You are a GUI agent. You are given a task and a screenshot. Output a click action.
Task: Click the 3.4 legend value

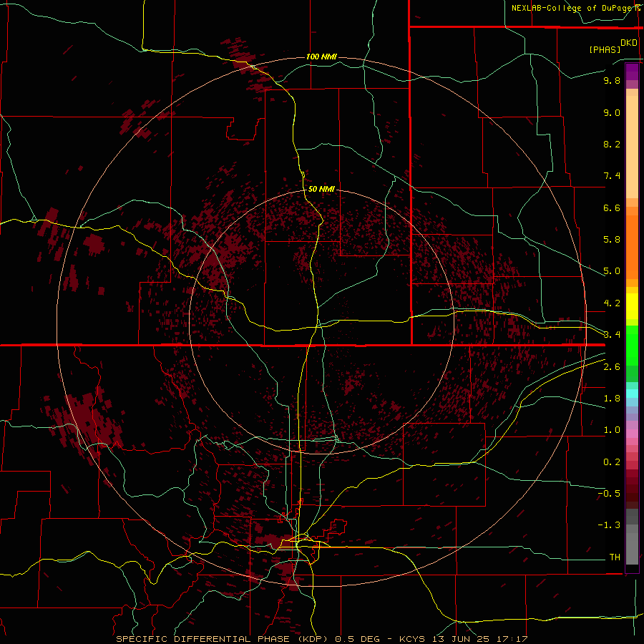[612, 335]
